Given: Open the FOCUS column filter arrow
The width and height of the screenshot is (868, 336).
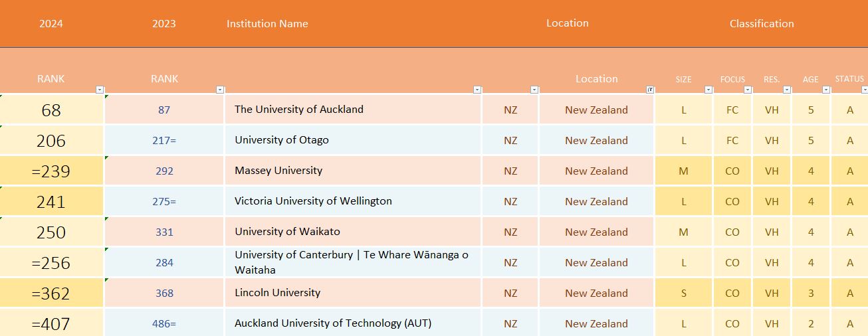Looking at the screenshot, I should pyautogui.click(x=748, y=90).
